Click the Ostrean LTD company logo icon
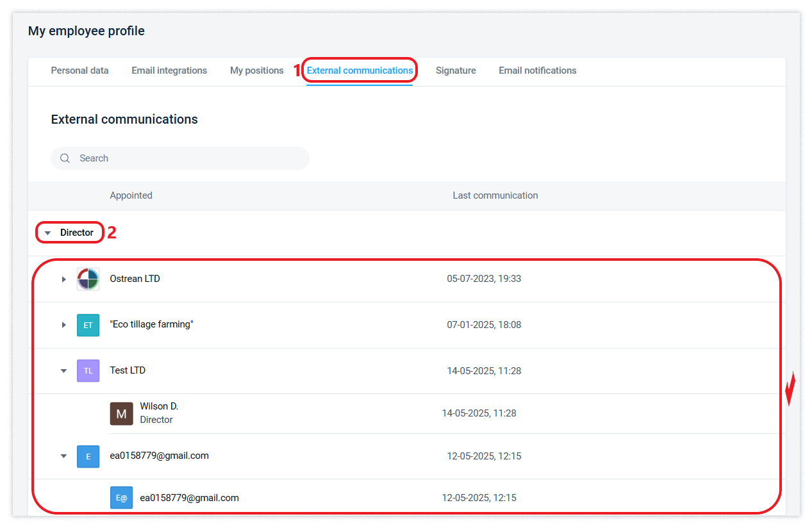The width and height of the screenshot is (812, 528). 88,279
